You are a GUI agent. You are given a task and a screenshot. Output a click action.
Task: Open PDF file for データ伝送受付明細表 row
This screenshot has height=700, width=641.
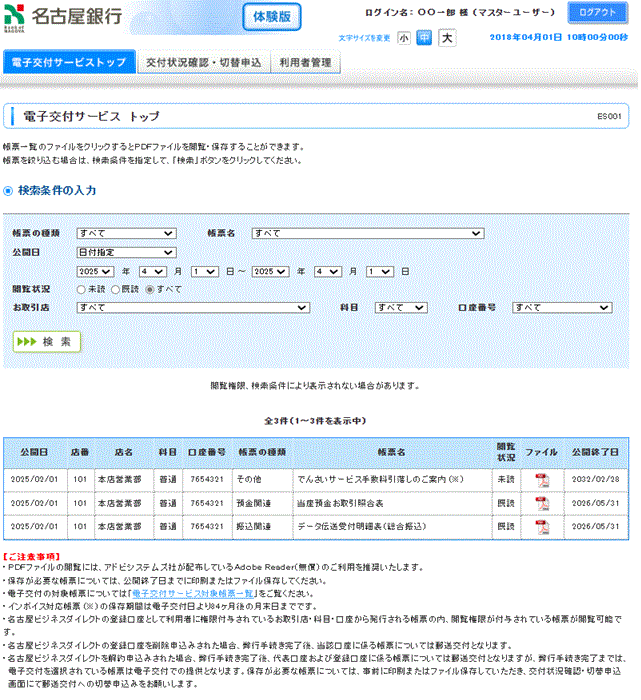541,527
